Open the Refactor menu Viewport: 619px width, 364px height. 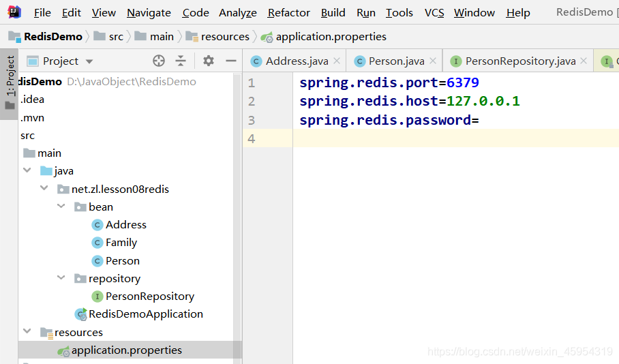288,13
